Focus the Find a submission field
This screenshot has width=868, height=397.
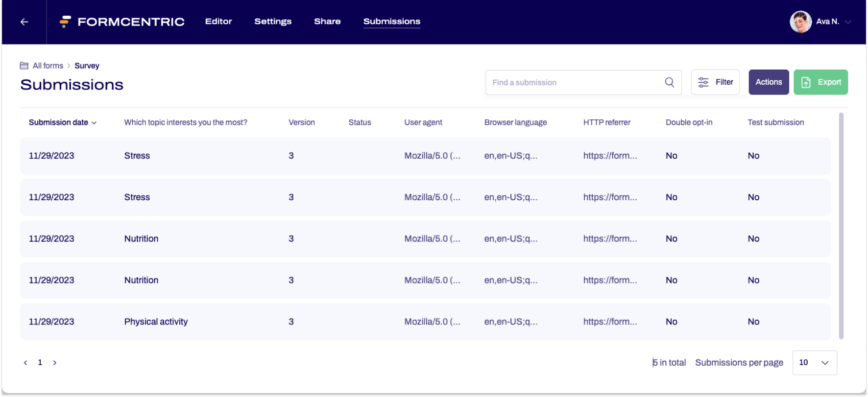(x=576, y=82)
